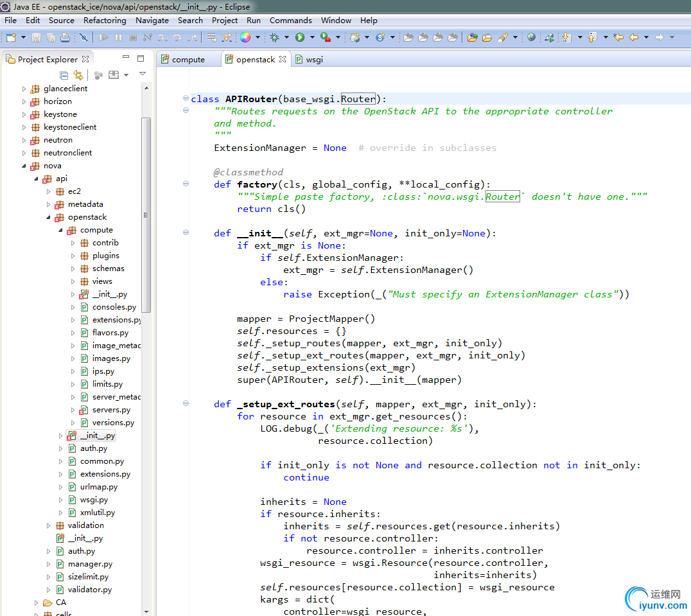Click the New Servlet icon
Image resolution: width=691 pixels, height=616 pixels.
tap(380, 37)
